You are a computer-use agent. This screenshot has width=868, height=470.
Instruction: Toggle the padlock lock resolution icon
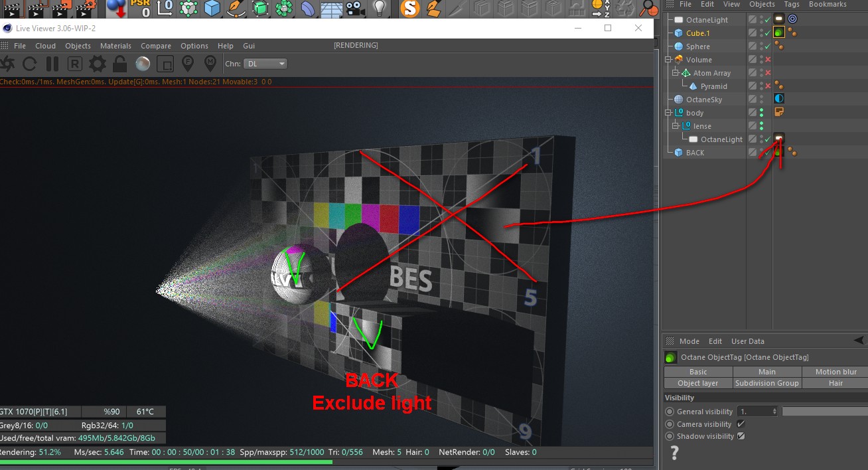click(x=120, y=64)
